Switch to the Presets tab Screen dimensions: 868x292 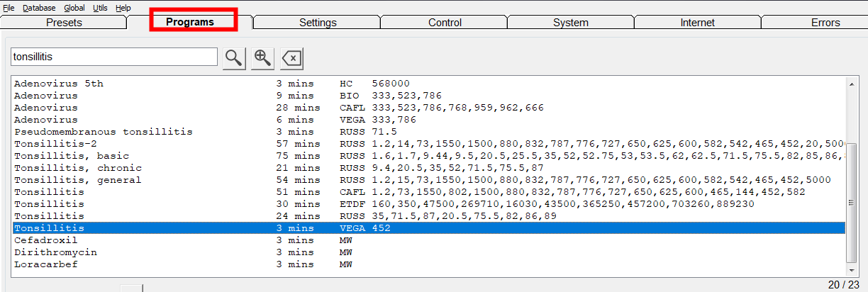[64, 23]
